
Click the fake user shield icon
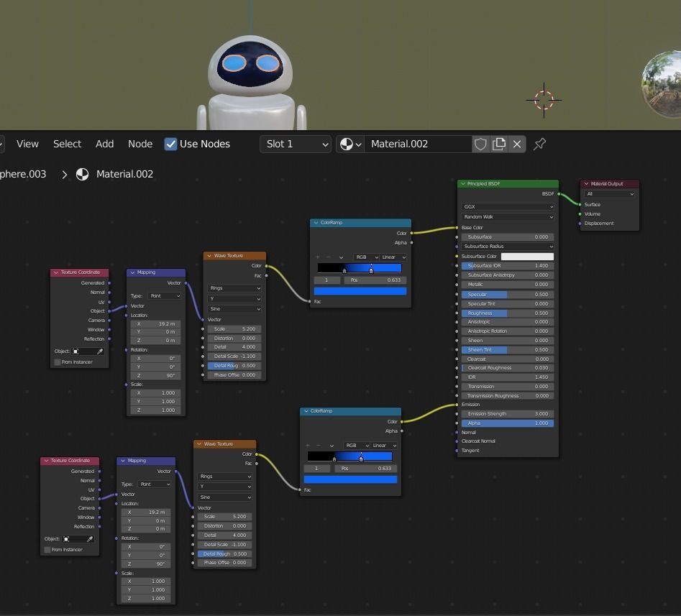(x=481, y=144)
